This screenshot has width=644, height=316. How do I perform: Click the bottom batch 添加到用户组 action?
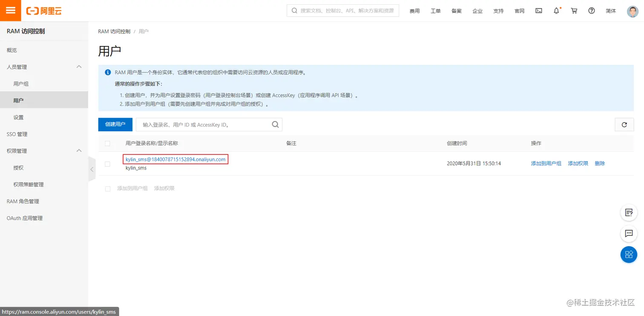tap(132, 188)
